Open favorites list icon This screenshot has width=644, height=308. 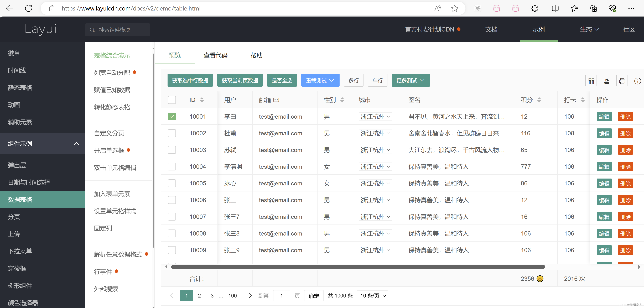[x=574, y=8]
